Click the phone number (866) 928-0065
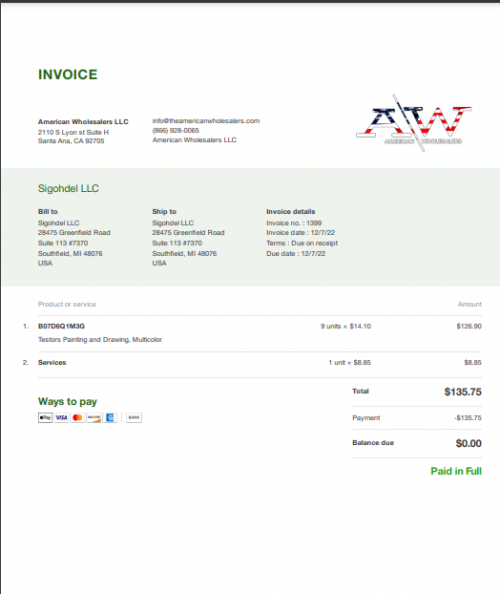500x594 pixels. [176, 130]
